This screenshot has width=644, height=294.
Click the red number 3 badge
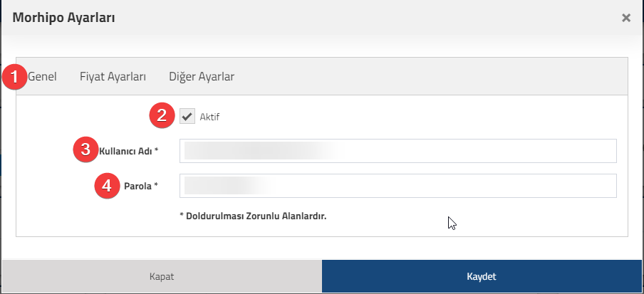click(85, 149)
